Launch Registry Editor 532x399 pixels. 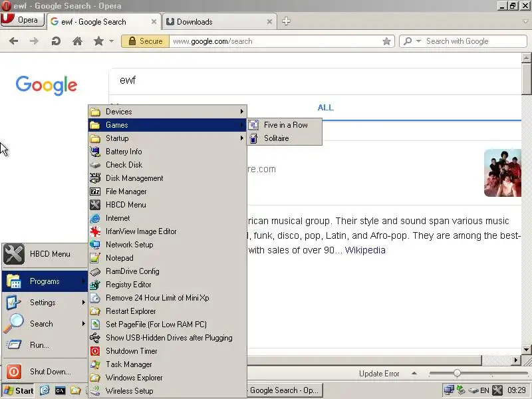(x=168, y=285)
